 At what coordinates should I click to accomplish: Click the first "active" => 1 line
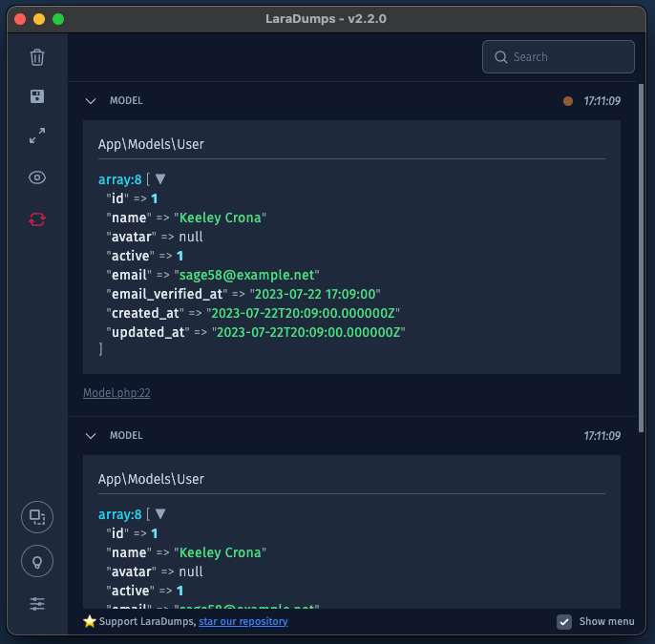point(144,256)
